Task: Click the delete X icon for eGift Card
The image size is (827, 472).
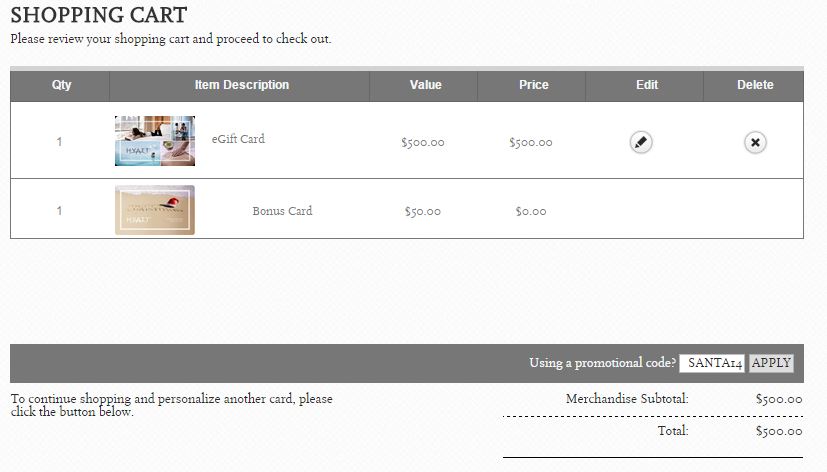Action: coord(755,142)
